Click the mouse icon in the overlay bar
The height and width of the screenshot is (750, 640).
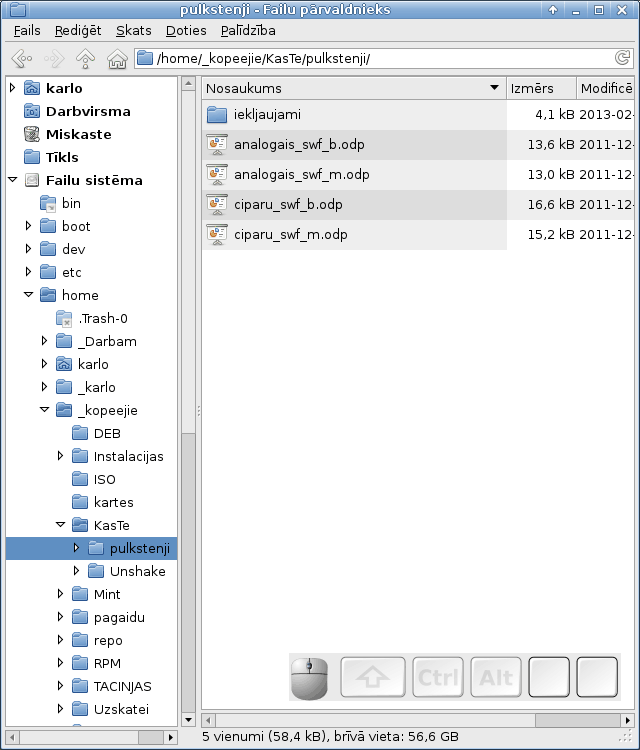[x=309, y=678]
